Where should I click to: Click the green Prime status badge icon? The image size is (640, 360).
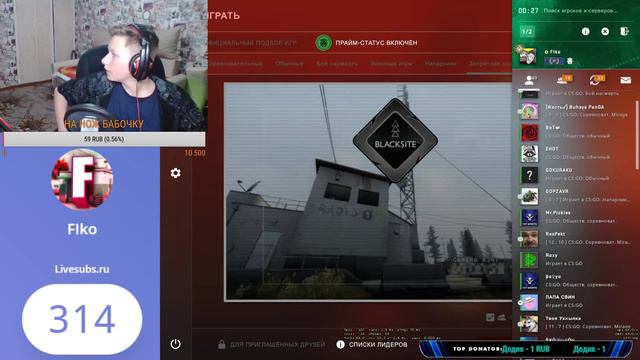(323, 42)
